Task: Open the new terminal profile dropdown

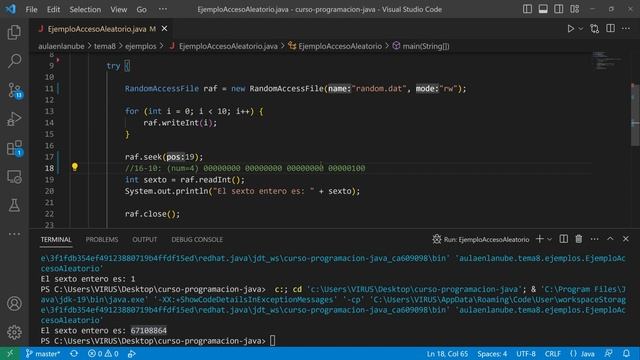Action: 549,240
